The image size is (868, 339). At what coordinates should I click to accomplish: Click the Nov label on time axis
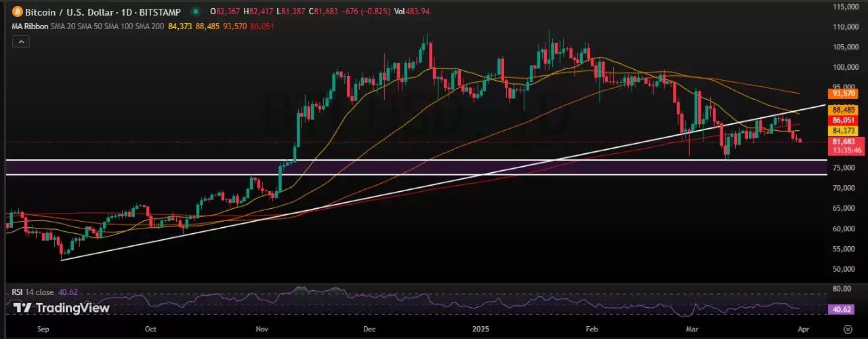[x=262, y=327]
